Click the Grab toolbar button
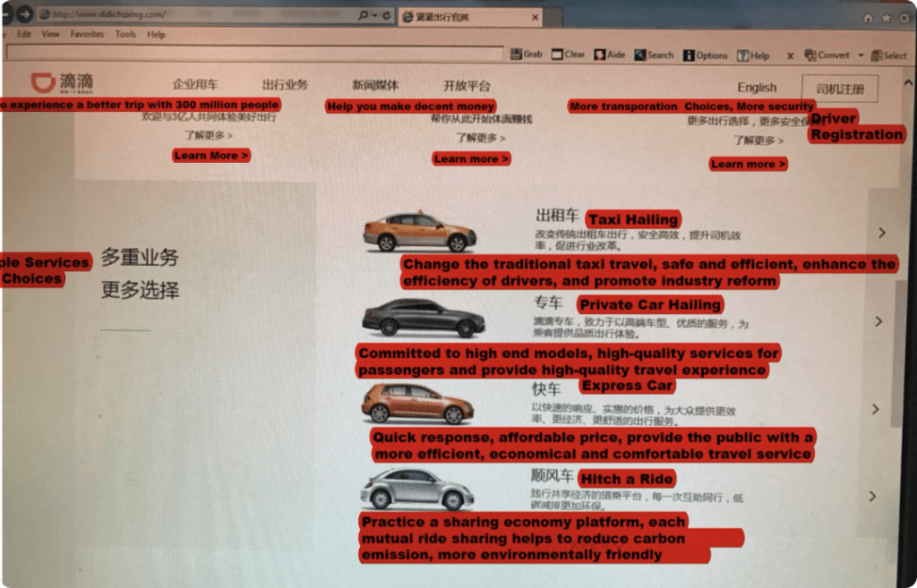The height and width of the screenshot is (588, 917). point(527,55)
